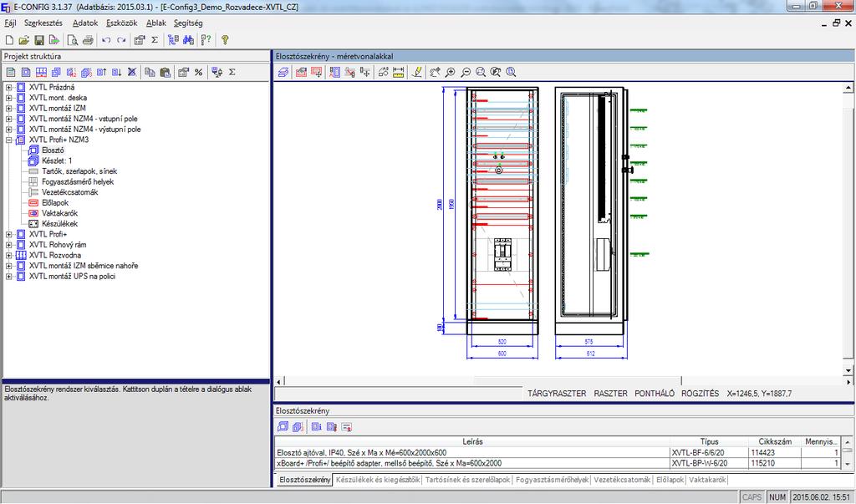The height and width of the screenshot is (504, 856).
Task: Expand XVTL mont. deska node
Action: [8, 98]
